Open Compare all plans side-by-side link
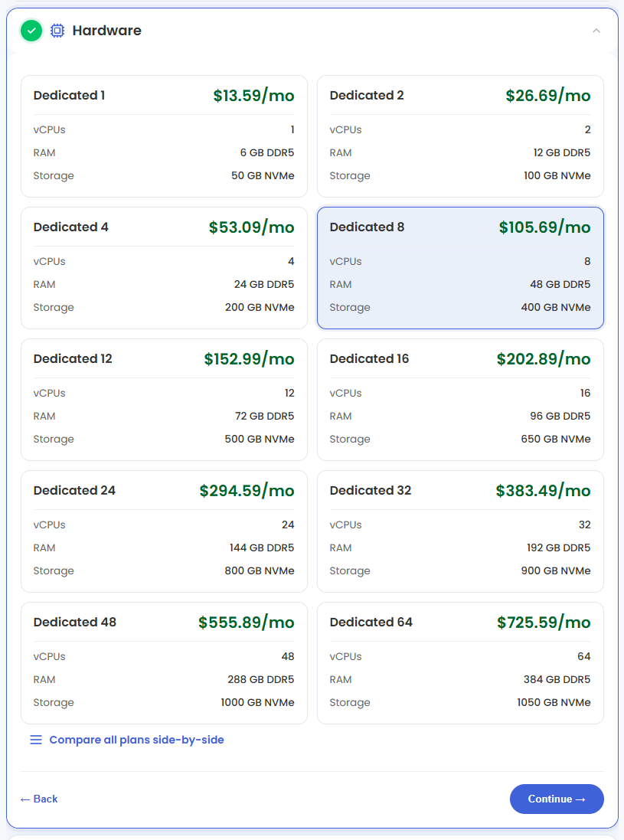Viewport: 624px width, 840px height. click(136, 740)
